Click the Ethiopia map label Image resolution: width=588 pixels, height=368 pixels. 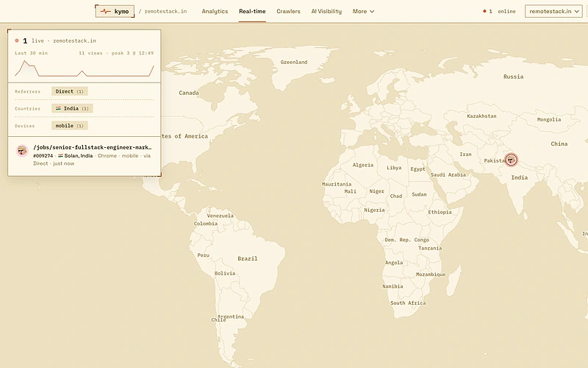[x=440, y=212]
